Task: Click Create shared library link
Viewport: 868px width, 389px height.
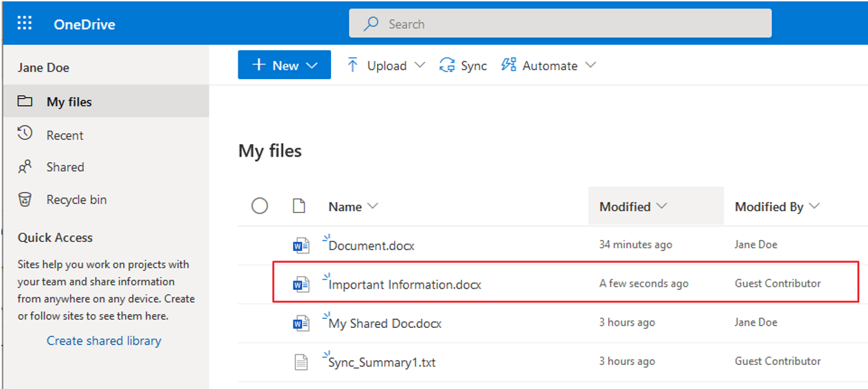Action: click(104, 340)
